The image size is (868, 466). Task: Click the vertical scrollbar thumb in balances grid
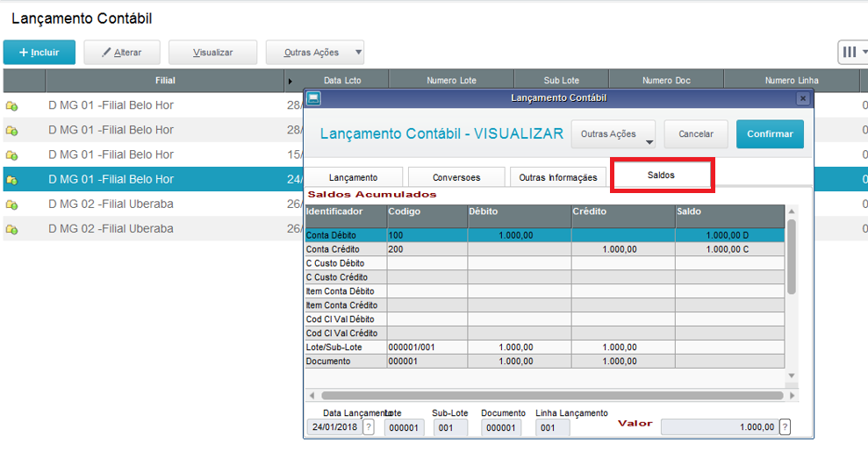(x=792, y=257)
